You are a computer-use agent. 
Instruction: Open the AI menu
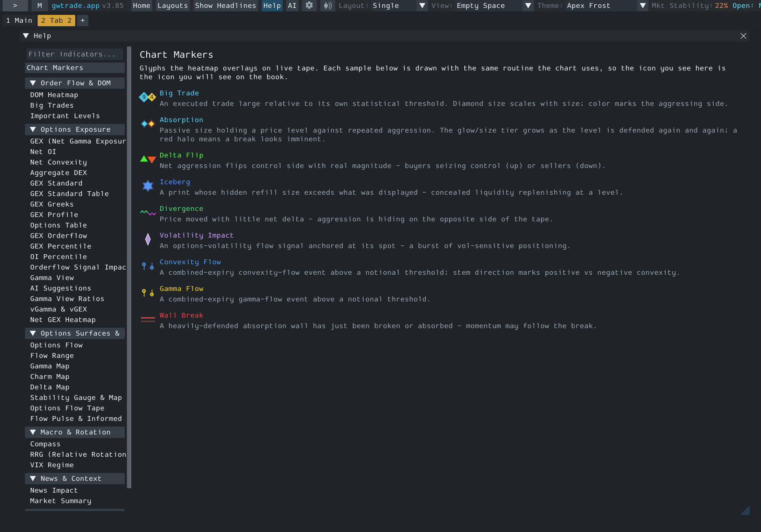[292, 6]
